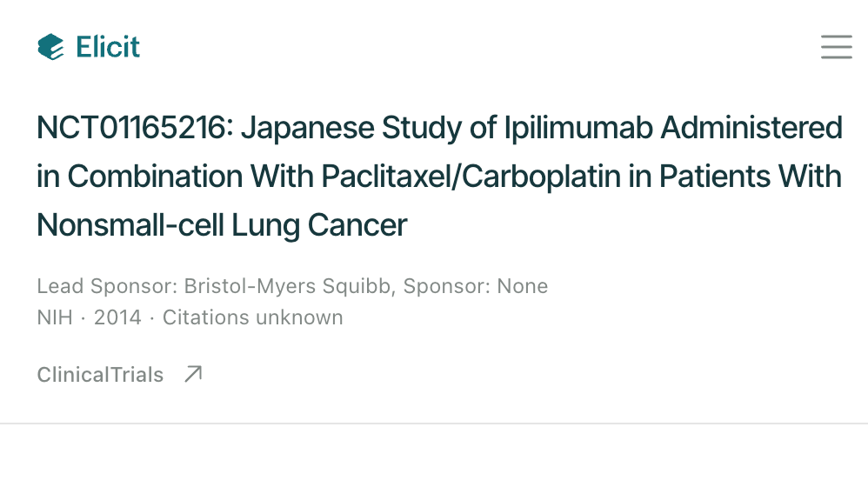Click the NCT01165216 trial identifier
Image resolution: width=868 pixels, height=487 pixels.
point(131,127)
